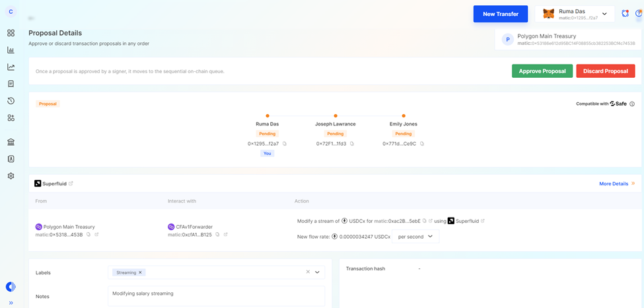The image size is (644, 308).
Task: Click the Discard Proposal button
Action: pos(605,71)
